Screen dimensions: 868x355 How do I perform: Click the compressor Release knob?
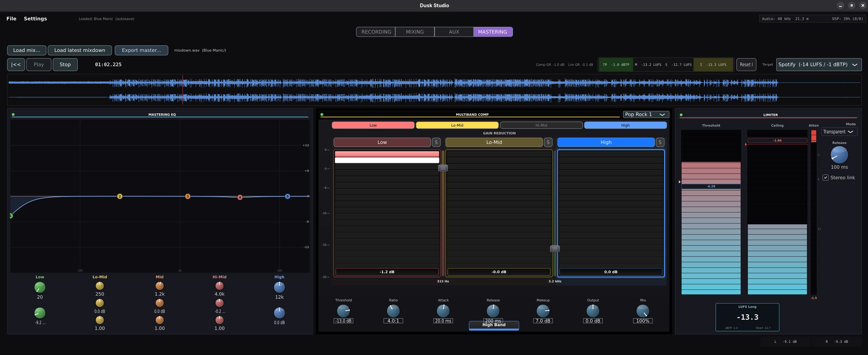coord(493,311)
